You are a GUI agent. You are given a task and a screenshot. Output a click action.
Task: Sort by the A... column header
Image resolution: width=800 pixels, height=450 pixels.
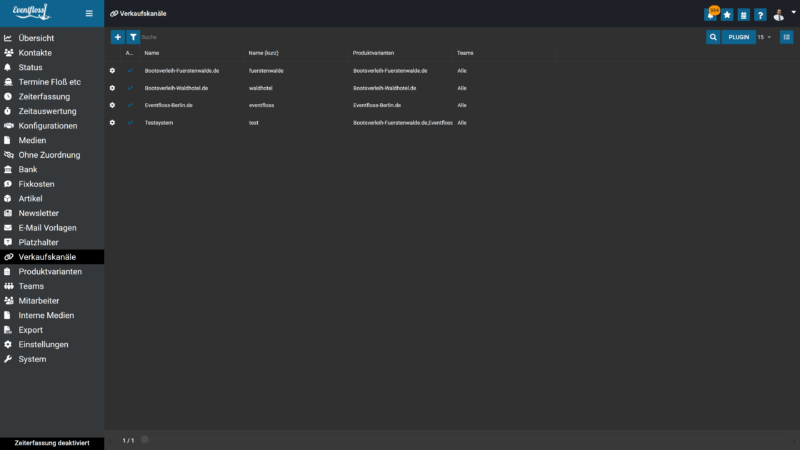pos(129,53)
